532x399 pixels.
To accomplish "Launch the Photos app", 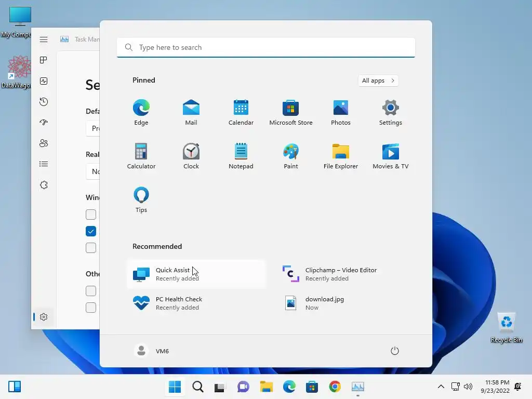I will (341, 113).
